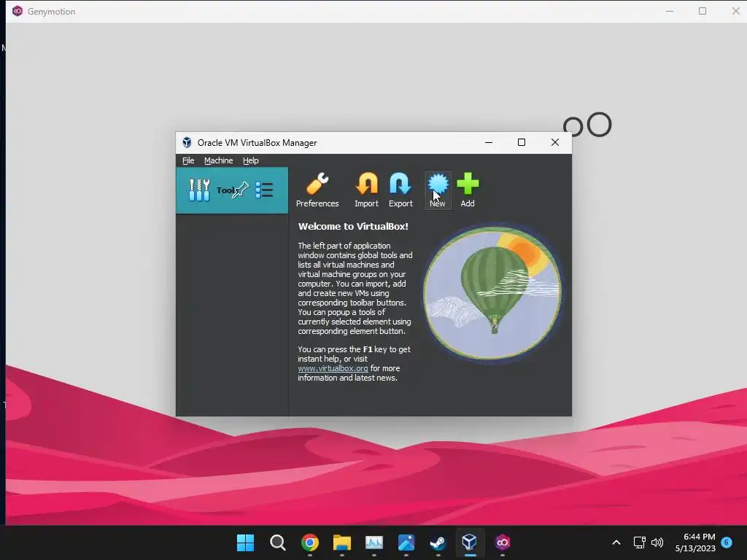Create a New virtual machine
Image resolution: width=747 pixels, height=560 pixels.
pos(438,190)
